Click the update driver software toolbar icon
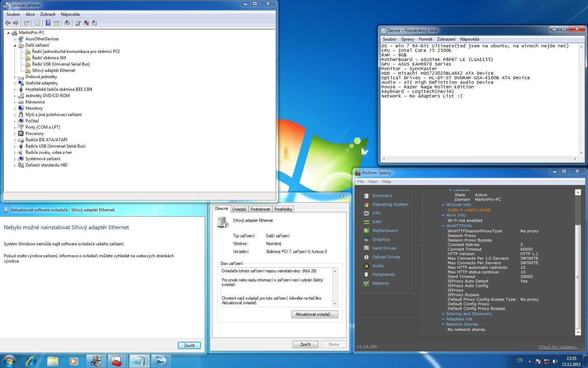 click(x=78, y=23)
